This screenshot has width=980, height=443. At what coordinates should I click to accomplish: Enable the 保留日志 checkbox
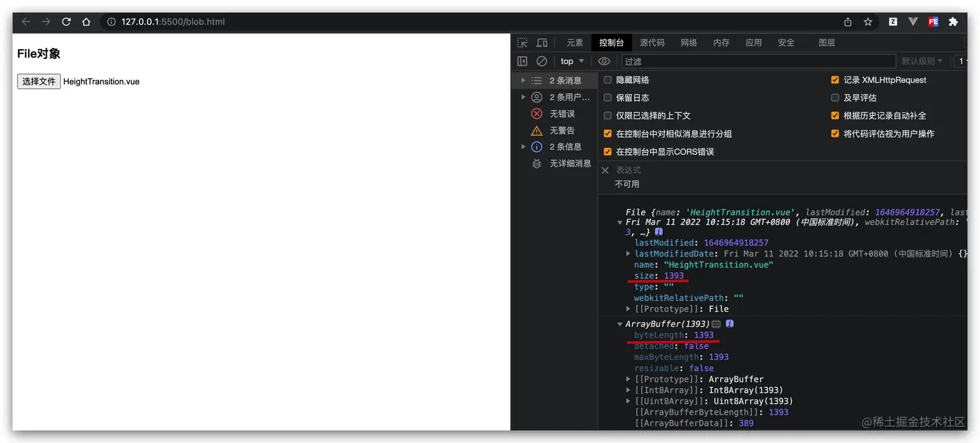(607, 97)
